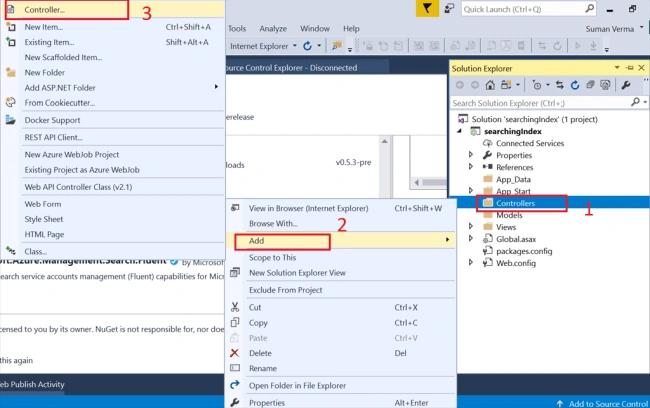Open the Analyze menu

(273, 29)
